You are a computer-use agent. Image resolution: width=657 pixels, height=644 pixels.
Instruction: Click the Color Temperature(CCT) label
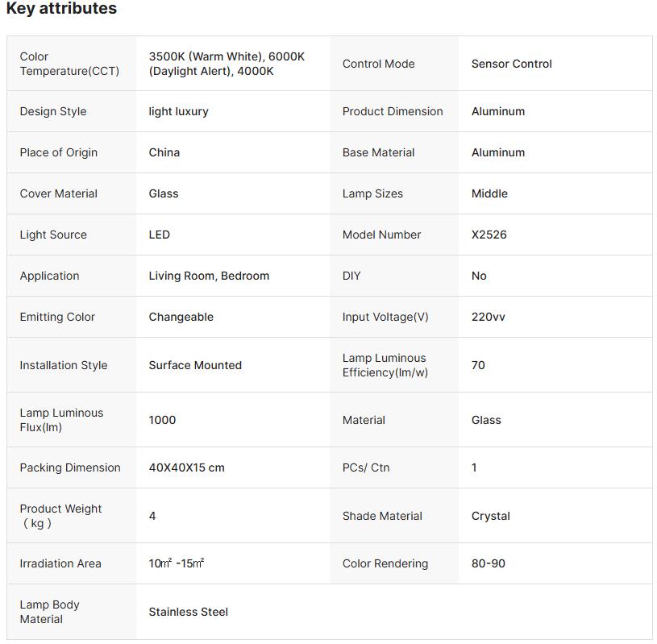point(69,64)
